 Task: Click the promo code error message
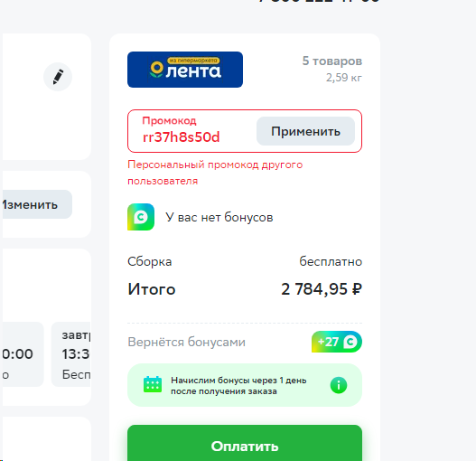[x=215, y=173]
